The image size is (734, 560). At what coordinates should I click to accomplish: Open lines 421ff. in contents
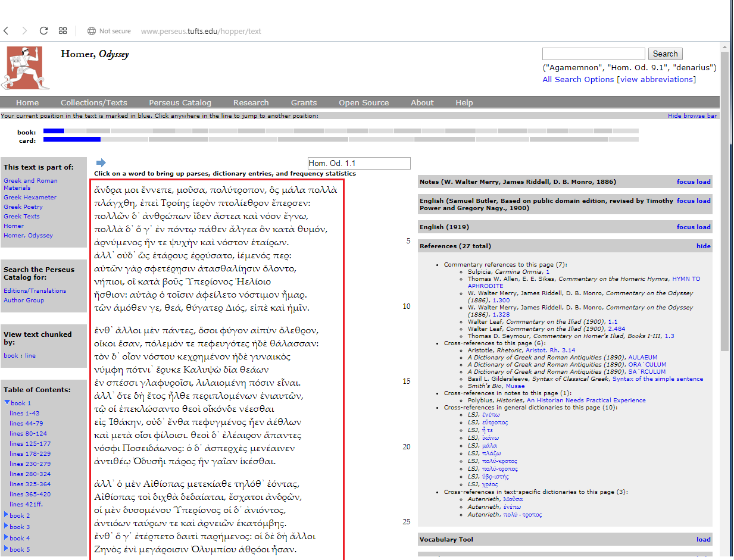pos(26,504)
